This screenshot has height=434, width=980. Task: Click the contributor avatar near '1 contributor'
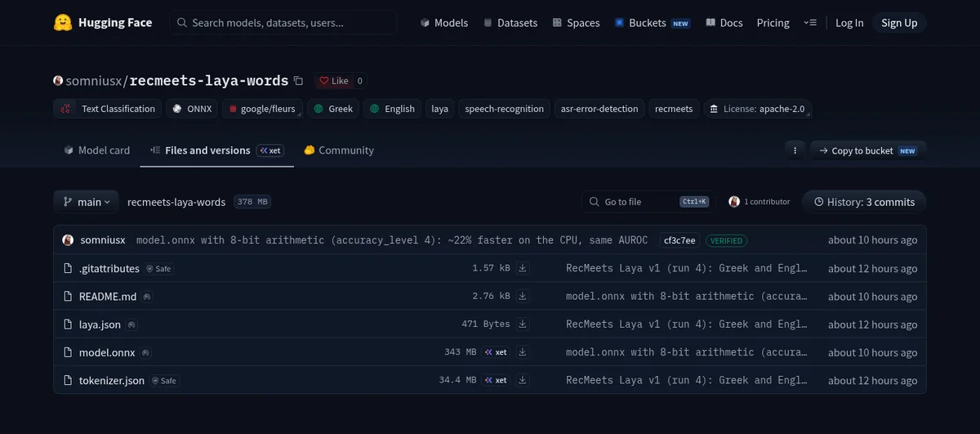(x=734, y=201)
